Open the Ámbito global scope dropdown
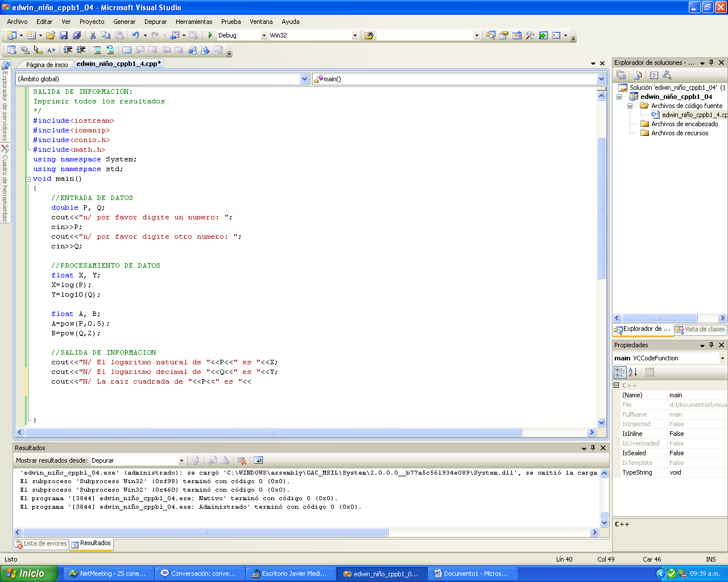 [x=305, y=78]
